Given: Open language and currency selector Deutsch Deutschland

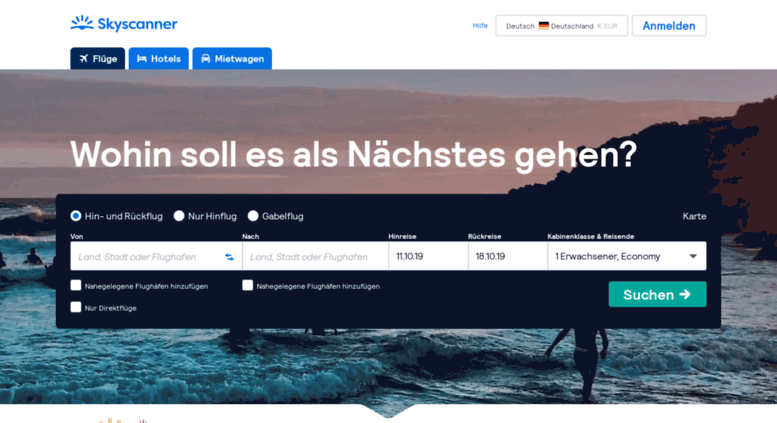Looking at the screenshot, I should click(561, 26).
